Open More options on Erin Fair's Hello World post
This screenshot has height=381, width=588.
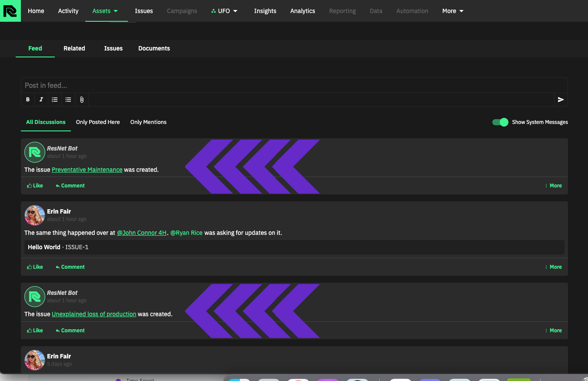click(553, 267)
